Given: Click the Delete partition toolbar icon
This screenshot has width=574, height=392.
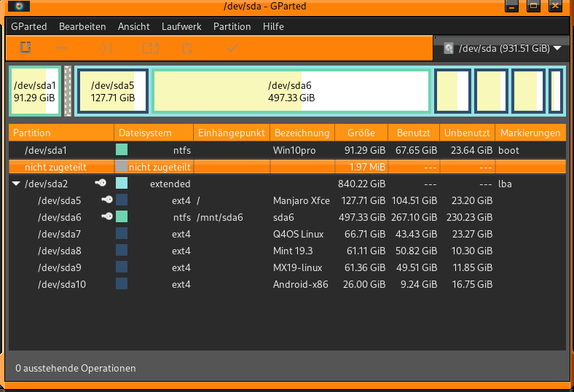Looking at the screenshot, I should 64,48.
